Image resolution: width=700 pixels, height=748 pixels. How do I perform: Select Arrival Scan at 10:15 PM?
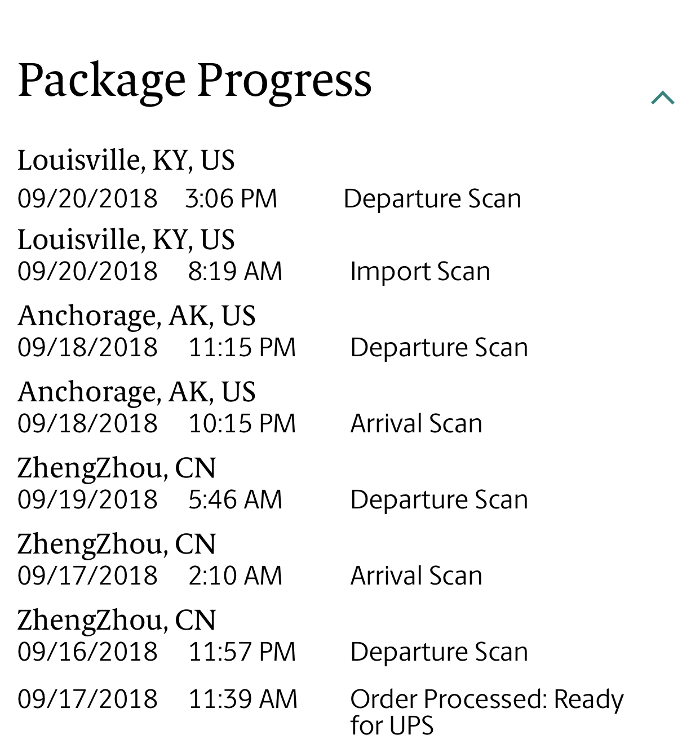[x=416, y=424]
